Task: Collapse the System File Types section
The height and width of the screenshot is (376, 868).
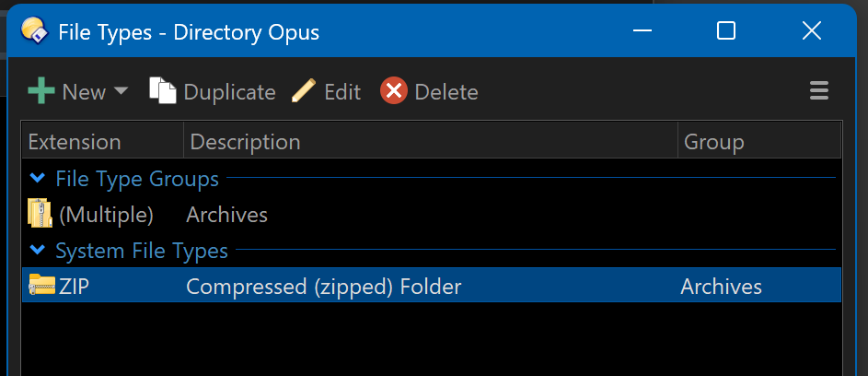Action: coord(37,251)
